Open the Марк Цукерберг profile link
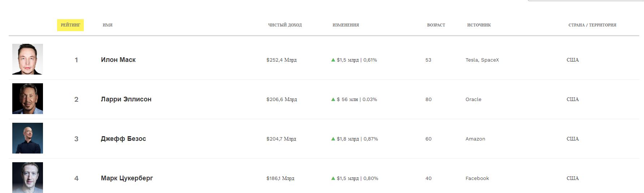 click(127, 178)
